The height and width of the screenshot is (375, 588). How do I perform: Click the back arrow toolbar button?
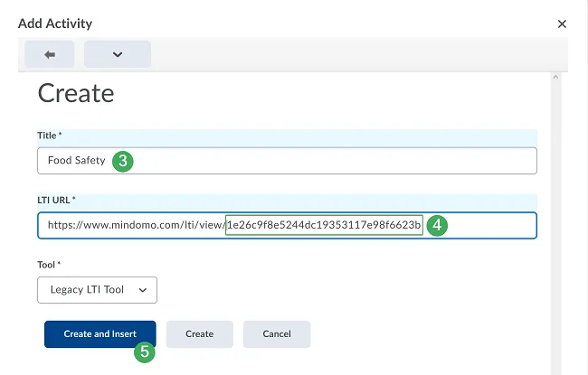click(50, 54)
